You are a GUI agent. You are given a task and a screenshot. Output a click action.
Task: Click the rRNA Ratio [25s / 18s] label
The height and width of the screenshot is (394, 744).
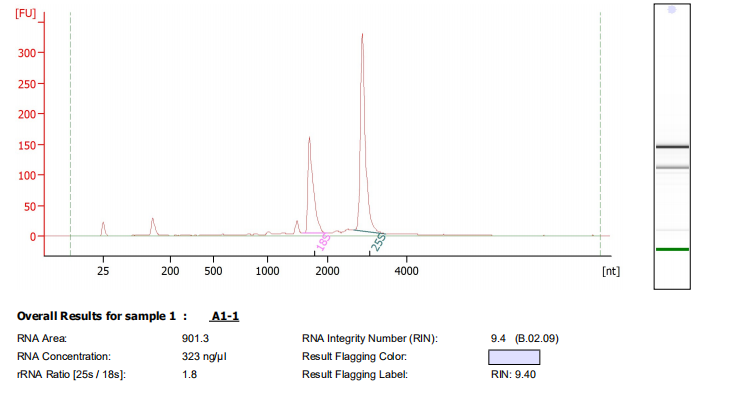pyautogui.click(x=71, y=375)
